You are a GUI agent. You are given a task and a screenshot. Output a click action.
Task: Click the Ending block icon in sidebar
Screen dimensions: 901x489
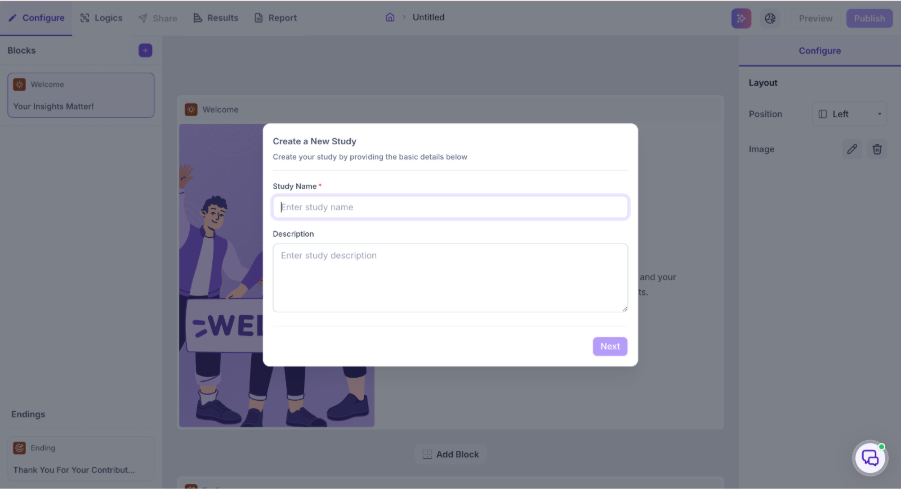pos(19,448)
